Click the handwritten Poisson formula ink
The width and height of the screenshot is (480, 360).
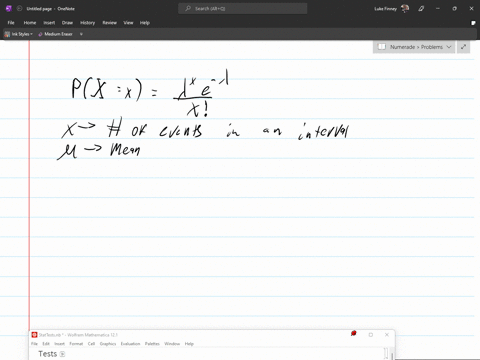[150, 93]
